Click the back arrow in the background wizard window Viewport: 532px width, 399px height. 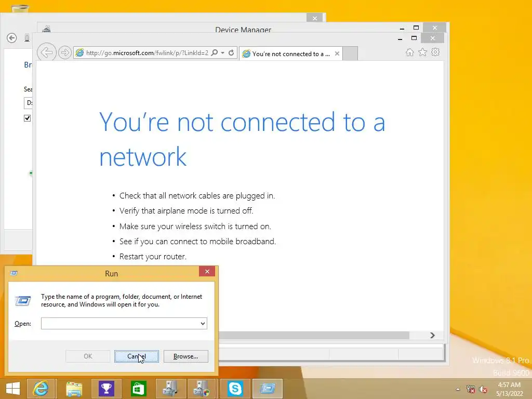coord(12,37)
